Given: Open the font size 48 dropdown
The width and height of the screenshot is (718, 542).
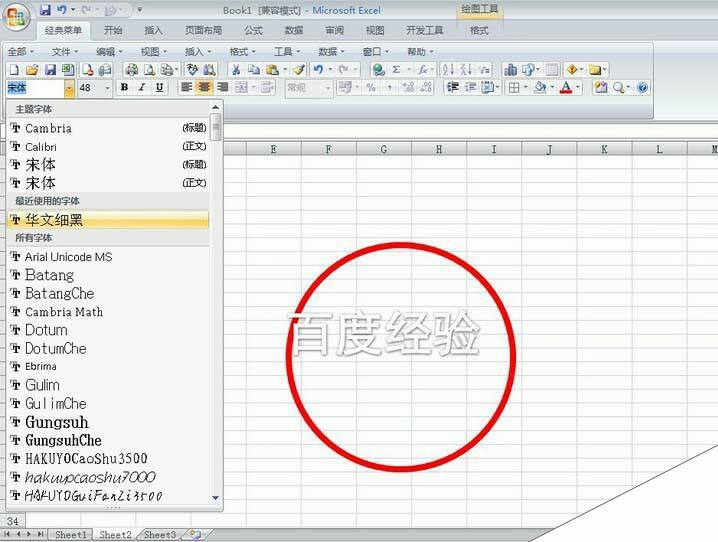Looking at the screenshot, I should pyautogui.click(x=108, y=88).
